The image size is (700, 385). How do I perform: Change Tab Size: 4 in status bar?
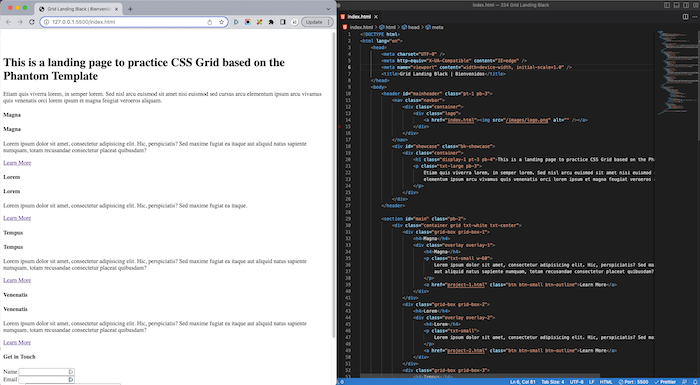[x=553, y=382]
